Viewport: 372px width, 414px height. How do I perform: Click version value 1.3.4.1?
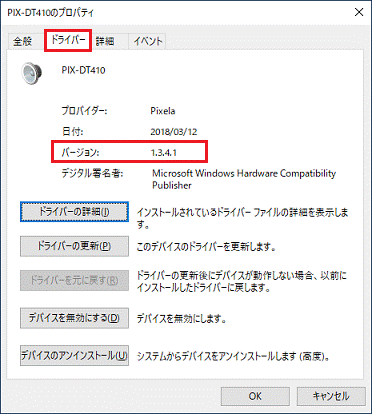[164, 153]
